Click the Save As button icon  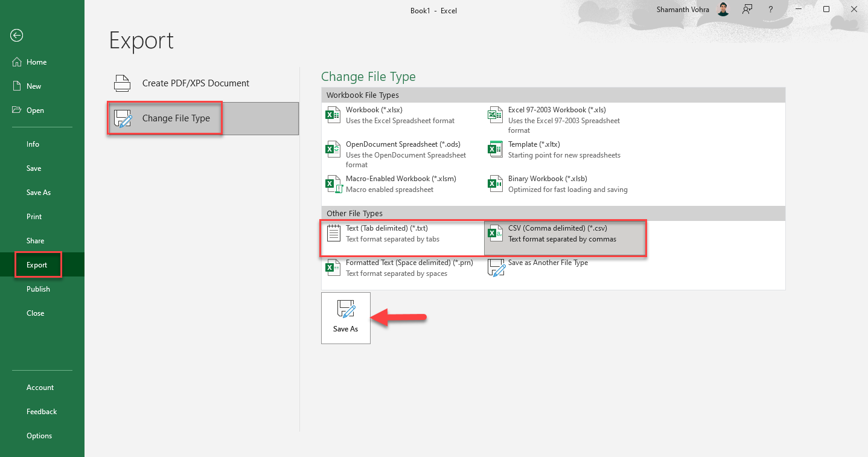(346, 309)
